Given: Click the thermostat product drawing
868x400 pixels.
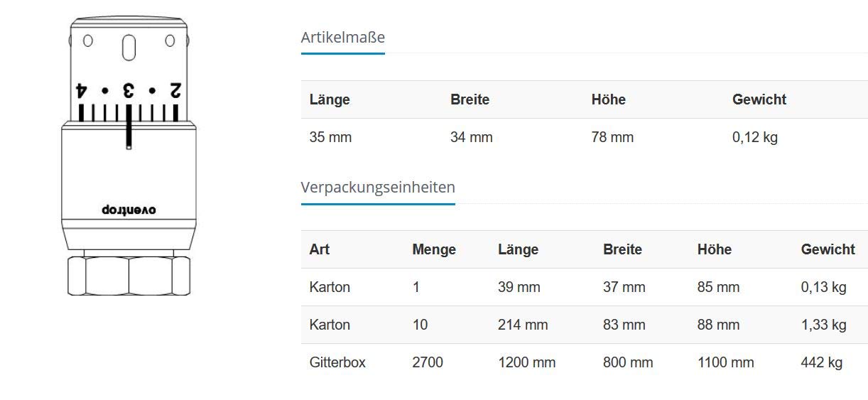Looking at the screenshot, I should point(129,156).
